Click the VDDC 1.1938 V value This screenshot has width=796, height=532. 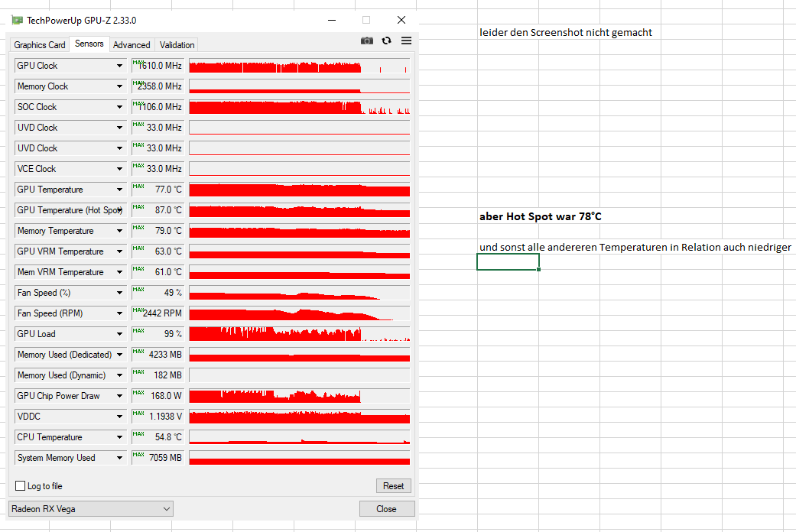click(x=158, y=417)
